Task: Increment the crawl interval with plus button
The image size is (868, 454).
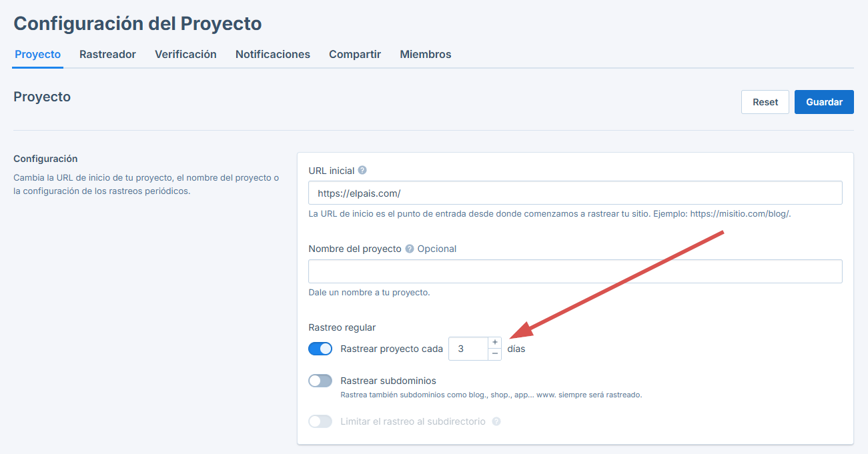Action: click(x=494, y=342)
